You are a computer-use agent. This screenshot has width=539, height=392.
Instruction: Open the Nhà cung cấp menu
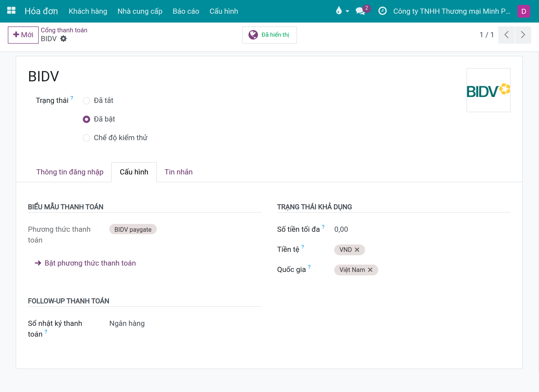click(140, 11)
